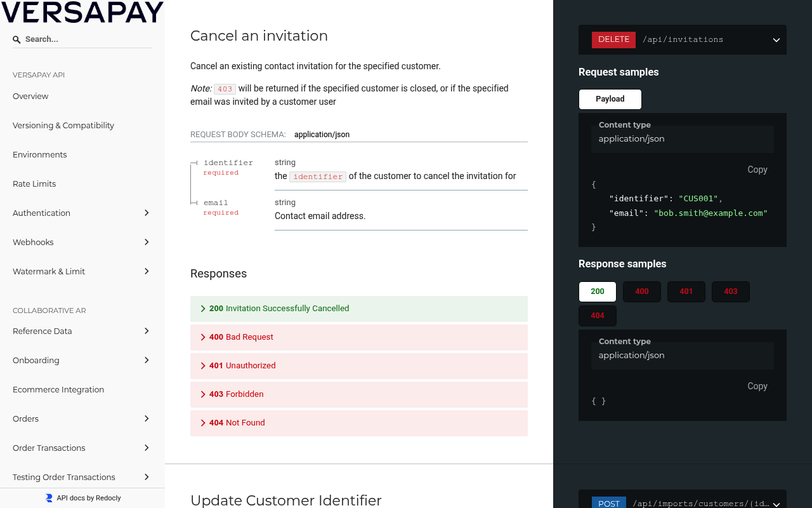Click request body application/json label
The width and height of the screenshot is (812, 508).
click(x=322, y=135)
